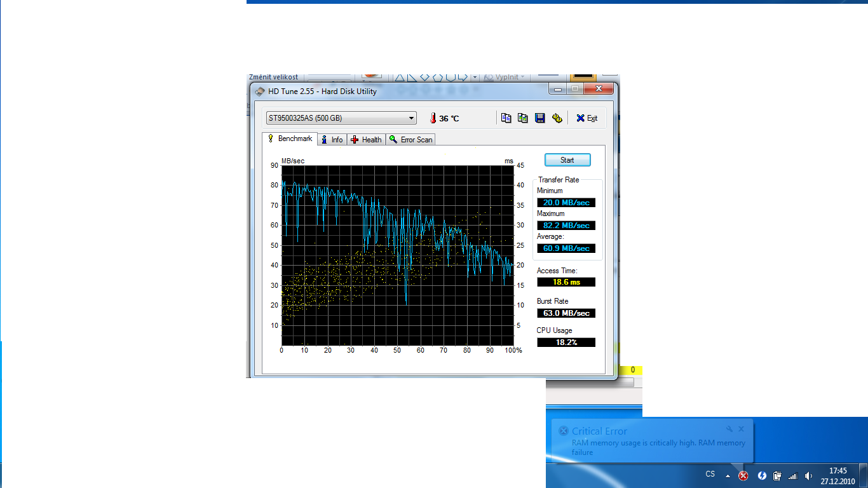Viewport: 868px width, 488px height.
Task: Open the shapes gallery dropdown arrow behind HD Tune
Action: (x=475, y=78)
